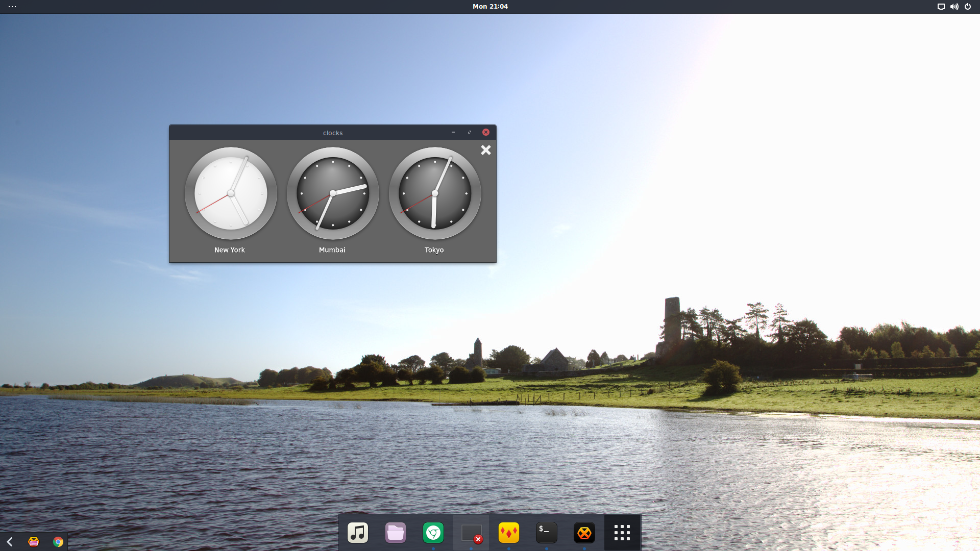The height and width of the screenshot is (551, 980).
Task: Click the New York clock face
Action: click(x=231, y=193)
